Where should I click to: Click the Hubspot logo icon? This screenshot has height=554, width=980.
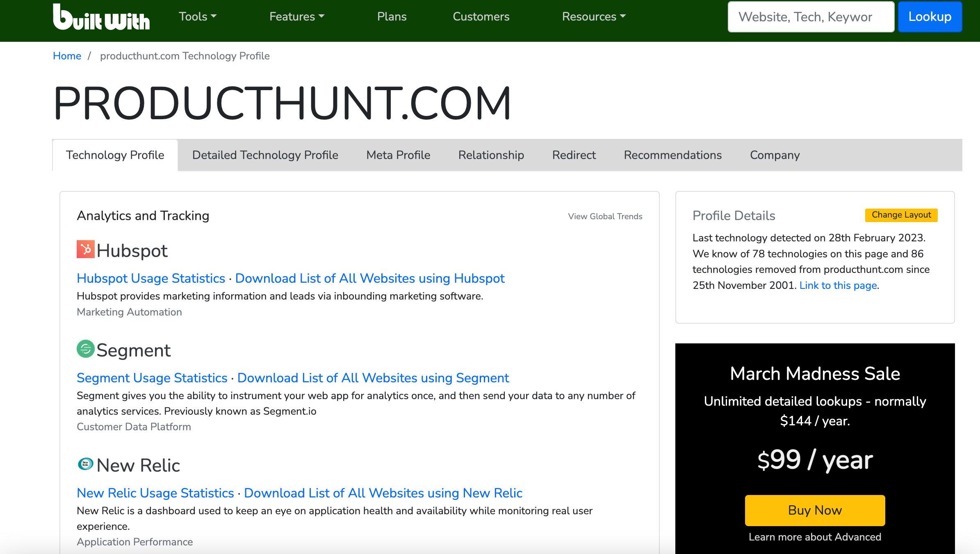[x=85, y=250]
